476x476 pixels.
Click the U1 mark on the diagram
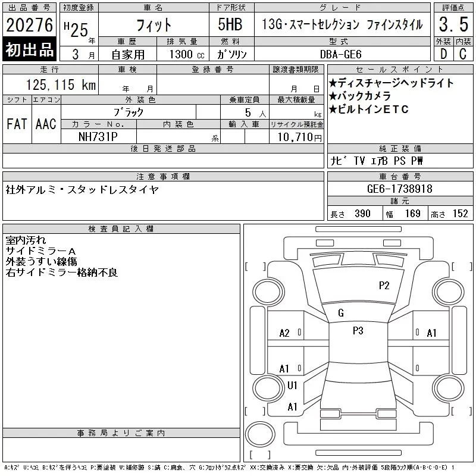[292, 385]
